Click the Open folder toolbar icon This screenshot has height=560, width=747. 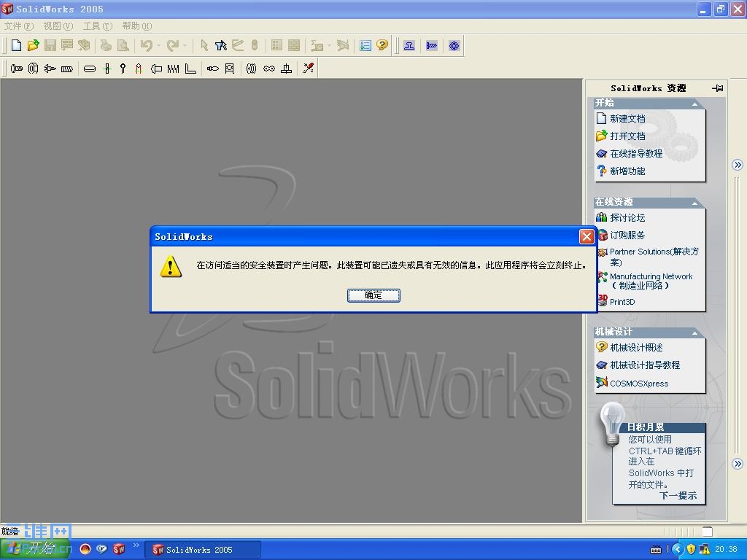pos(33,45)
